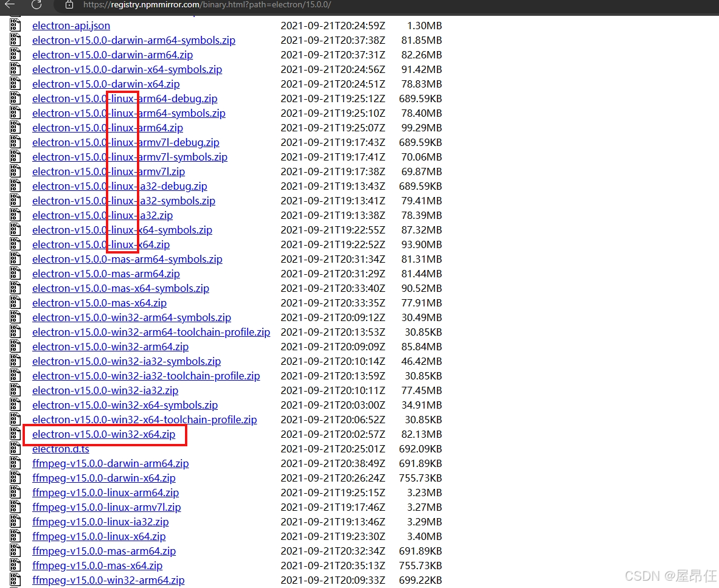Download electron-v15.0.0-linux-ia32-symbols.zip
Image resolution: width=719 pixels, height=588 pixels.
click(x=124, y=201)
